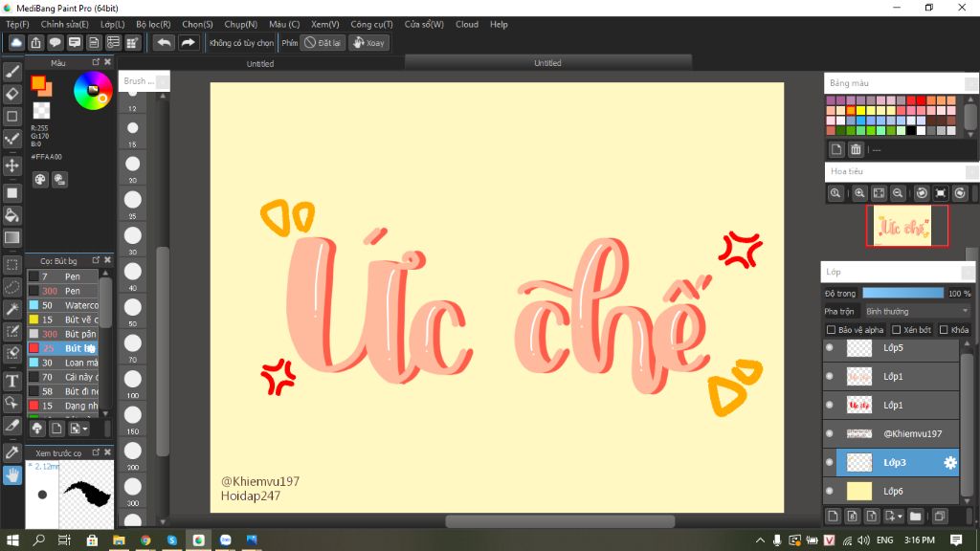The width and height of the screenshot is (980, 551).
Task: Select the Eraser tool
Action: (x=11, y=94)
